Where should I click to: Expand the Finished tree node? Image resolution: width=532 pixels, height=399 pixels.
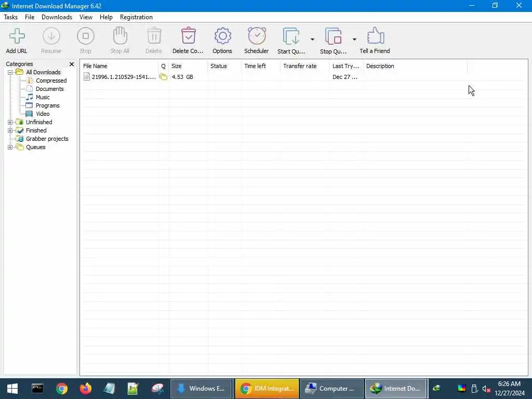[10, 130]
